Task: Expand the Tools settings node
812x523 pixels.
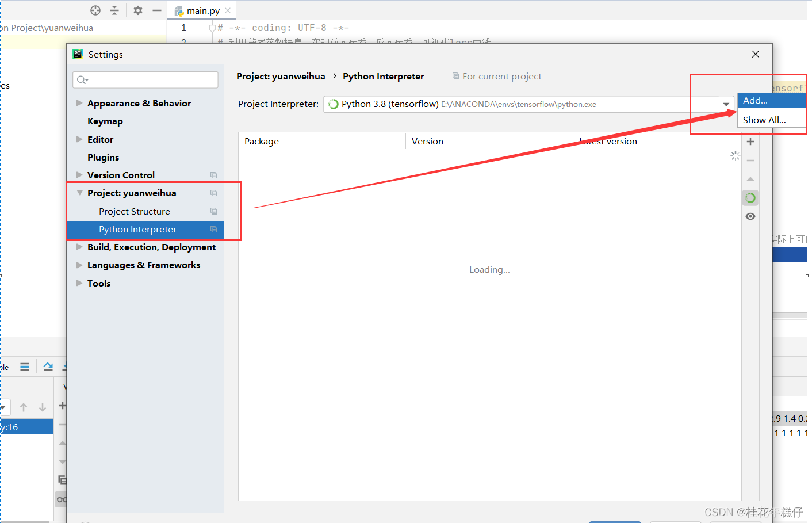Action: click(79, 283)
